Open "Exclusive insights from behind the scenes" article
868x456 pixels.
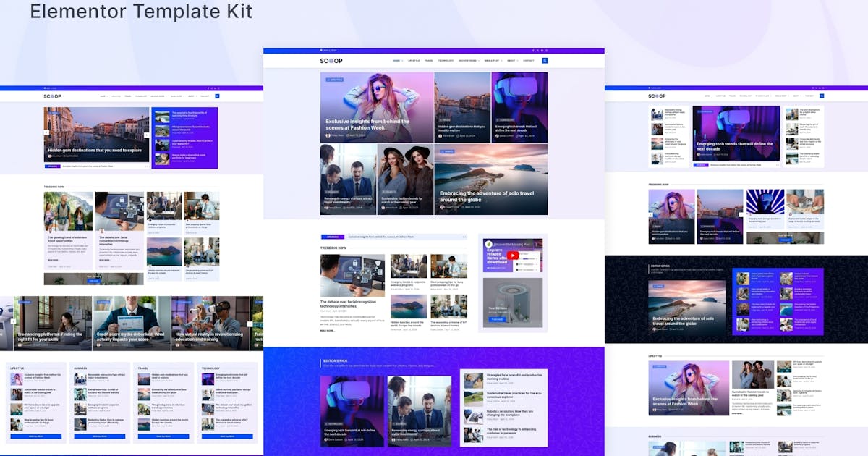coord(367,125)
